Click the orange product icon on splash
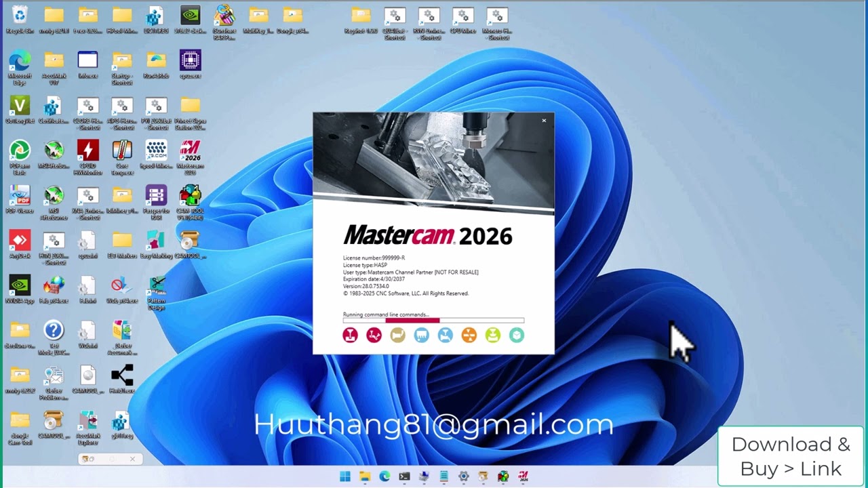 [x=469, y=335]
